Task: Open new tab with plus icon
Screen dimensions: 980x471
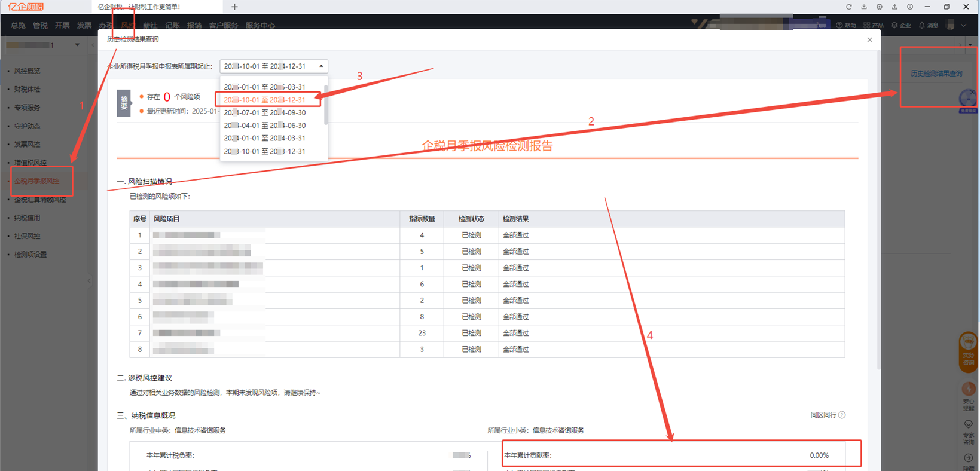Action: [234, 7]
